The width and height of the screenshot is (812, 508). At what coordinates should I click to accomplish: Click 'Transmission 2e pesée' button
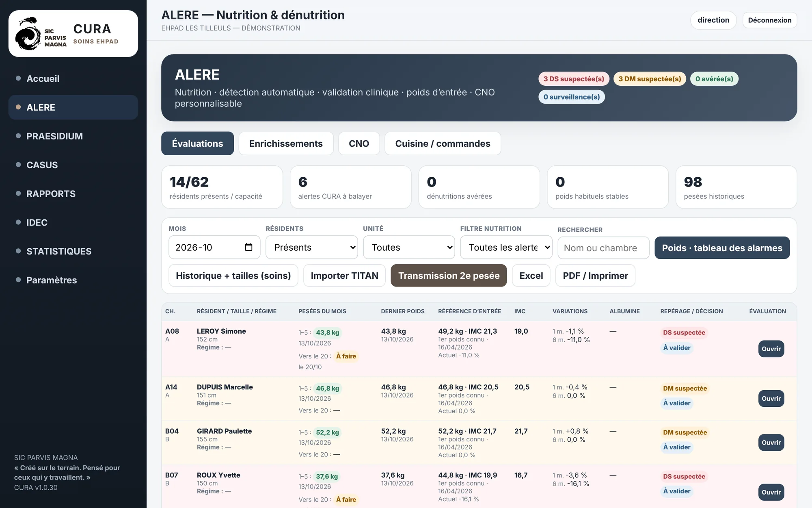[x=449, y=276]
